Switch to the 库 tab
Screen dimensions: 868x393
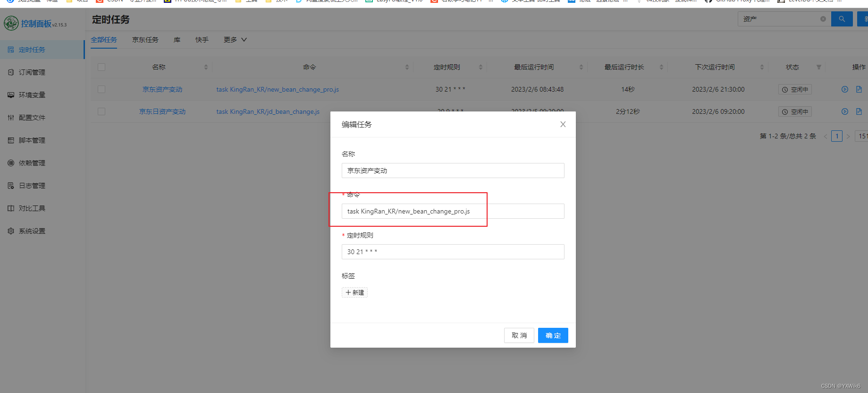pyautogui.click(x=177, y=40)
